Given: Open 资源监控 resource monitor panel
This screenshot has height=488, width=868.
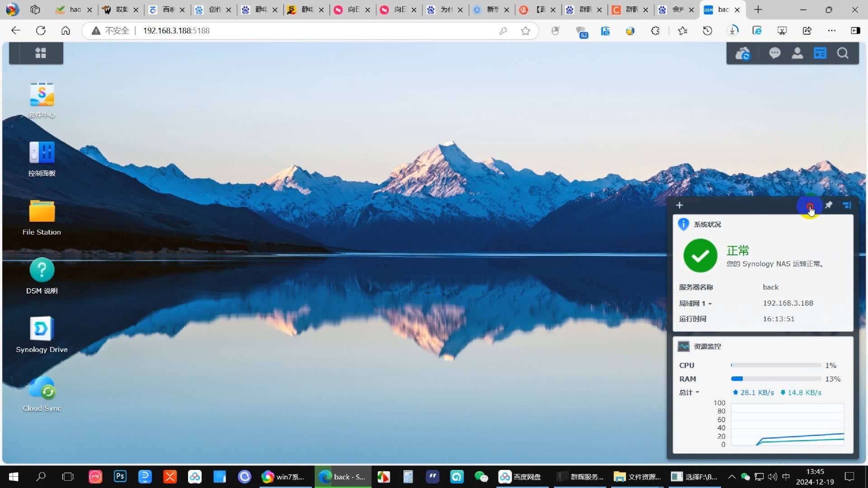Looking at the screenshot, I should [x=707, y=346].
